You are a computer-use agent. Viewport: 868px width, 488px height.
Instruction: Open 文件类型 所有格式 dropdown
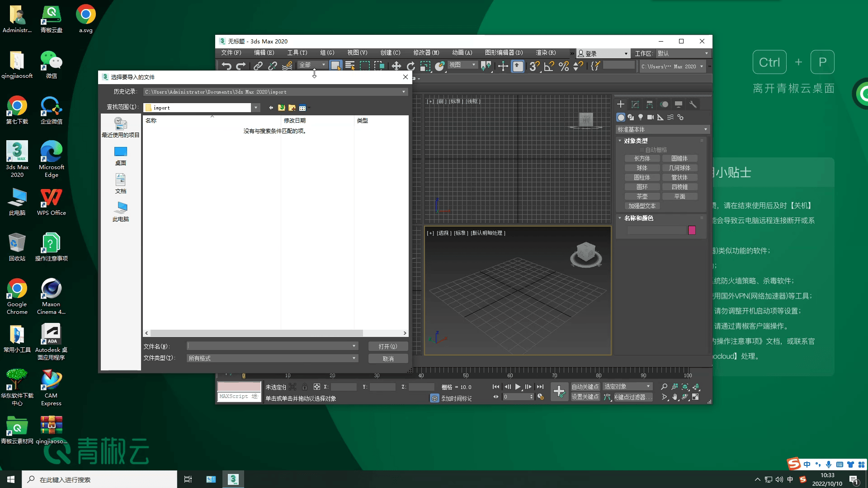pyautogui.click(x=272, y=358)
